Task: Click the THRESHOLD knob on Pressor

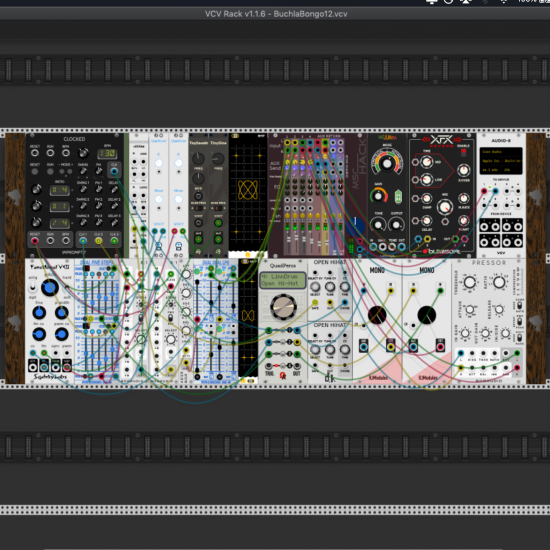Action: 470,282
